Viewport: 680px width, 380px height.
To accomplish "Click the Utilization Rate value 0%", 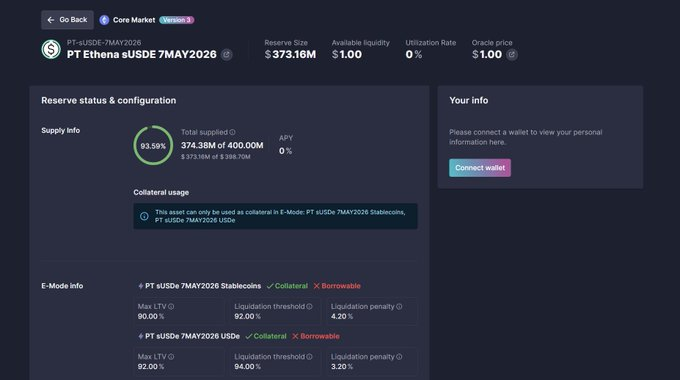I will pos(414,55).
